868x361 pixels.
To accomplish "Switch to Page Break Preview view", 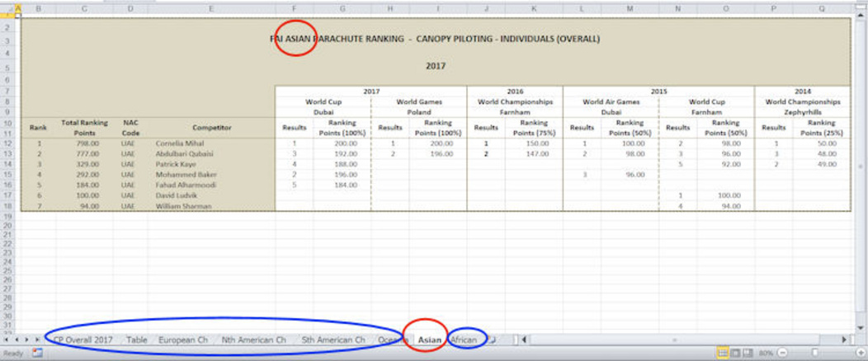I will coord(746,353).
